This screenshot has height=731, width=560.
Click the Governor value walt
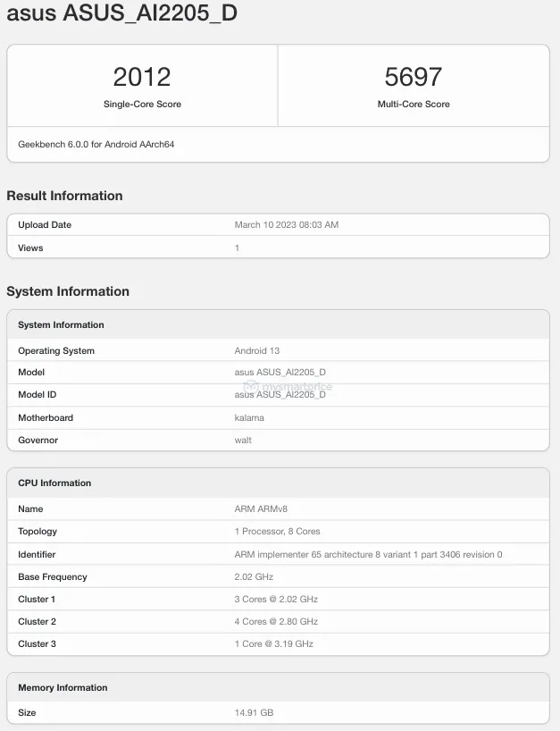click(243, 440)
